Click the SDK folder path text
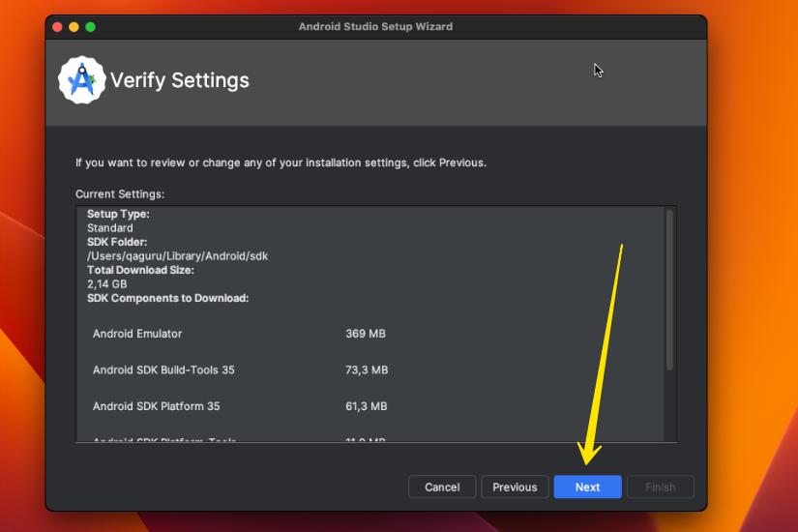Image resolution: width=798 pixels, height=532 pixels. click(177, 256)
